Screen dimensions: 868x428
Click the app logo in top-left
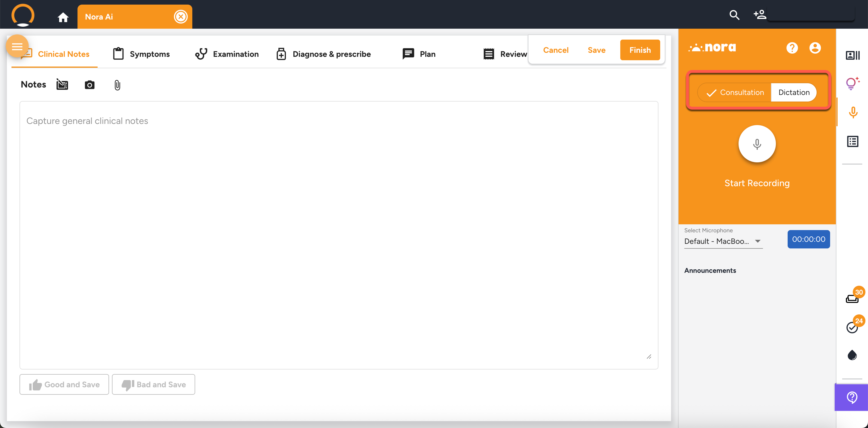(x=23, y=15)
